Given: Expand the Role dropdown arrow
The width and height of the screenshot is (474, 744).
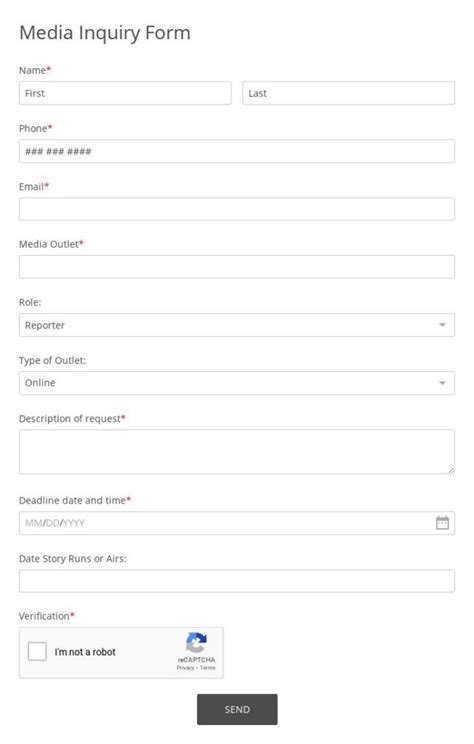Looking at the screenshot, I should [x=442, y=325].
